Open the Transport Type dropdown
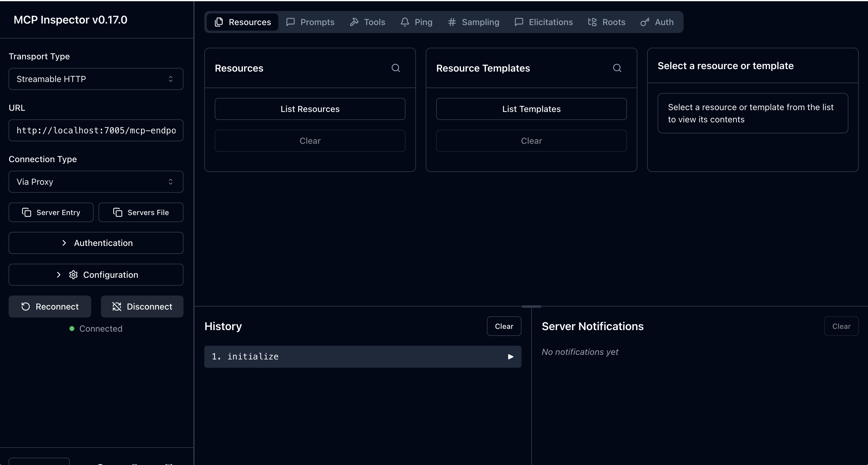 [96, 79]
